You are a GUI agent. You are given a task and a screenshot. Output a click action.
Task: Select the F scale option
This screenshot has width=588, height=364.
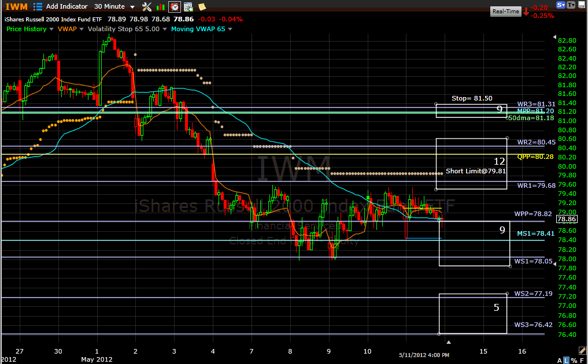[x=582, y=361]
